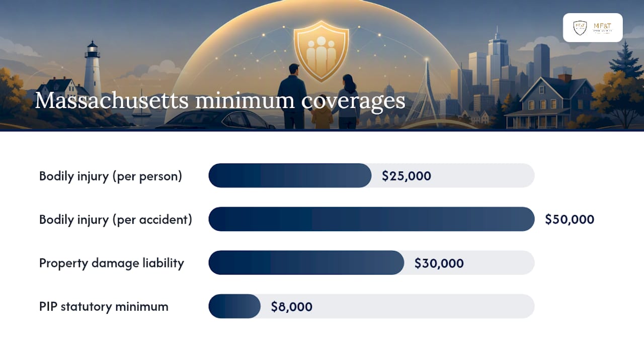This screenshot has width=644, height=362.
Task: Click the MF&T logo badge
Action: [593, 28]
